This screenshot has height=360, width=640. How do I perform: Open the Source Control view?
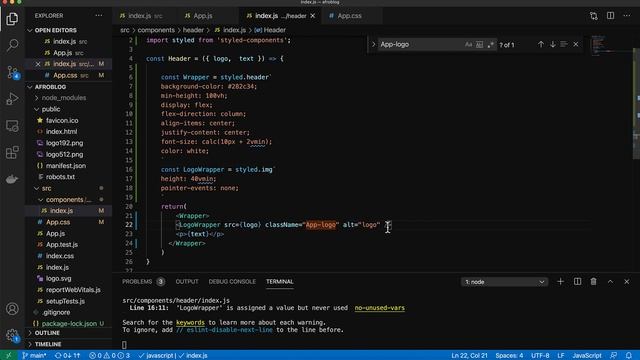click(x=12, y=72)
